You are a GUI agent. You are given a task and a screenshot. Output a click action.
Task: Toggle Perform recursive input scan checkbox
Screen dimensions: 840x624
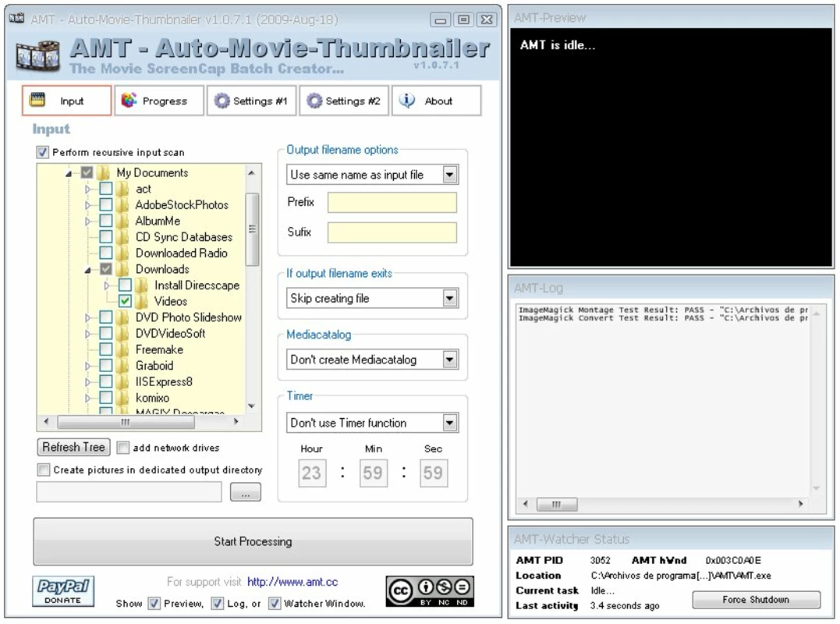click(43, 152)
